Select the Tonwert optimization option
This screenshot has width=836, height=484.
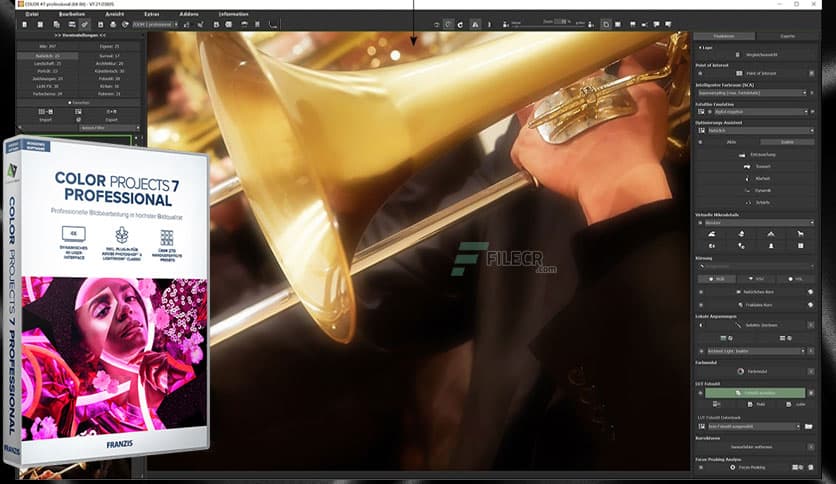pyautogui.click(x=758, y=166)
